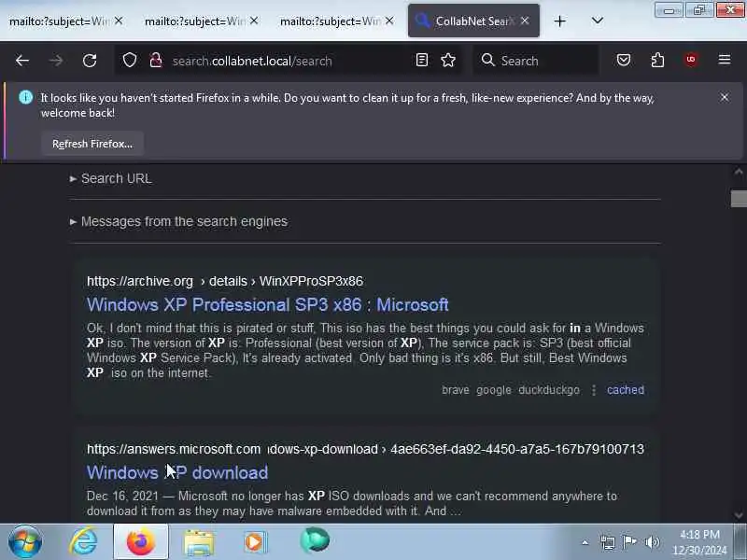This screenshot has height=560, width=747.
Task: Open the result options three-dot icon
Action: pos(594,390)
